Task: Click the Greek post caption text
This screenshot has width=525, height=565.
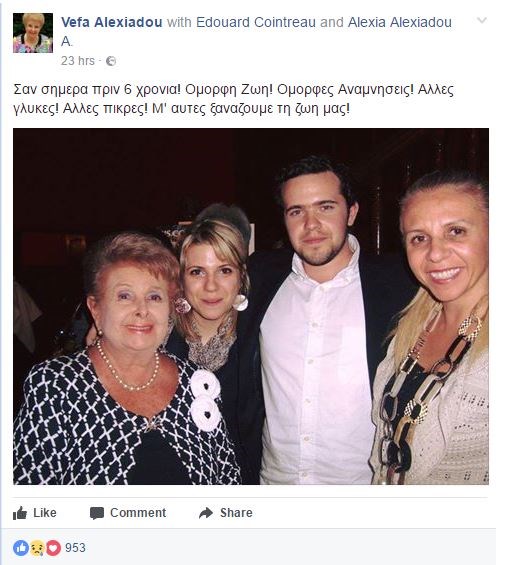Action: [233, 99]
